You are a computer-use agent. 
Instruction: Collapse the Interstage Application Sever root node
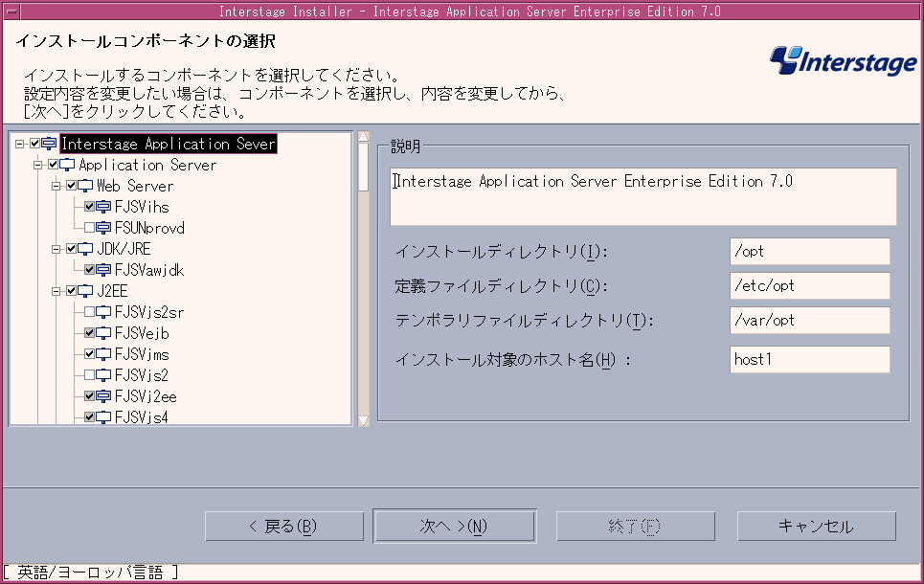tap(20, 144)
